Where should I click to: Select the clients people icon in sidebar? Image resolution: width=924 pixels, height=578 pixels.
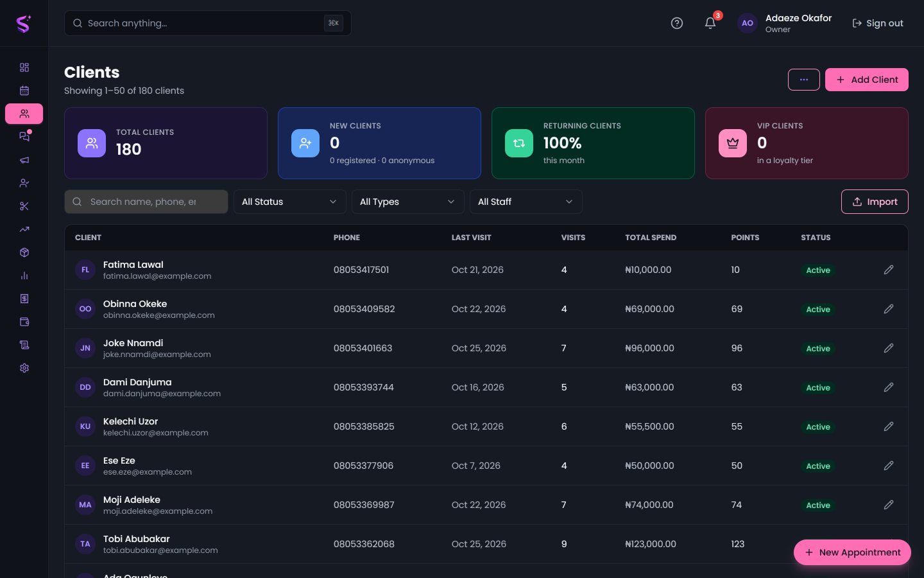(x=24, y=114)
